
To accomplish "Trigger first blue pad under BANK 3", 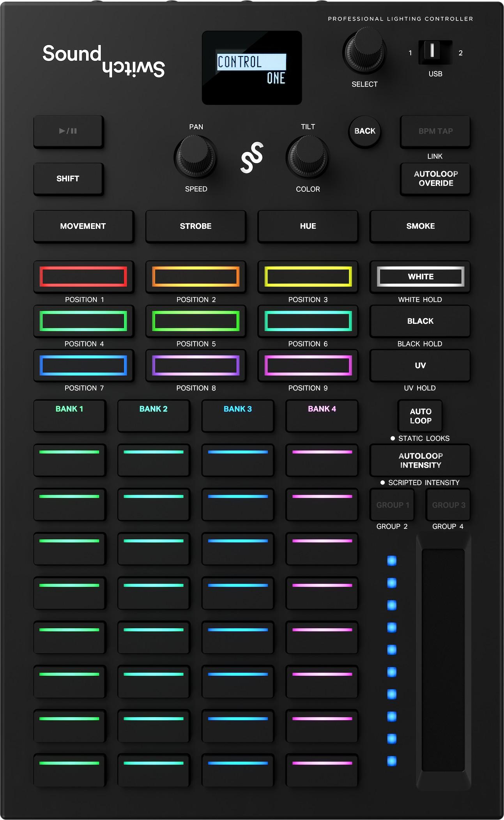I will pos(238,460).
